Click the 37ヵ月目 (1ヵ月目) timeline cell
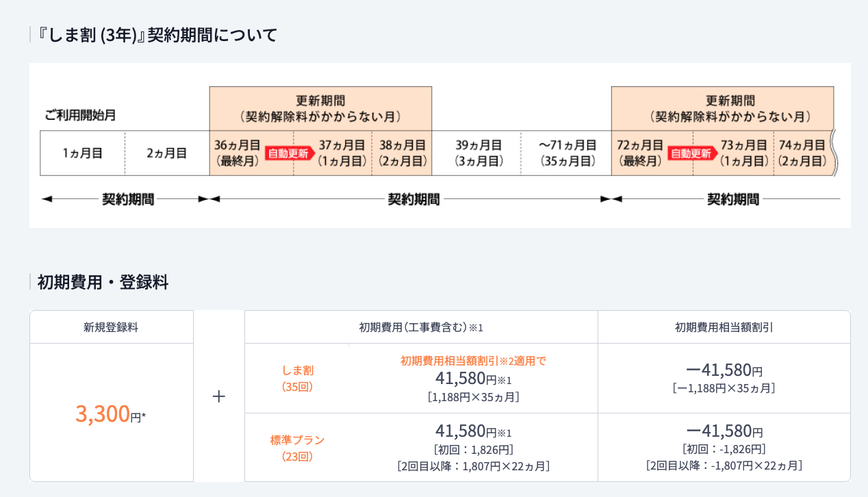 (343, 153)
